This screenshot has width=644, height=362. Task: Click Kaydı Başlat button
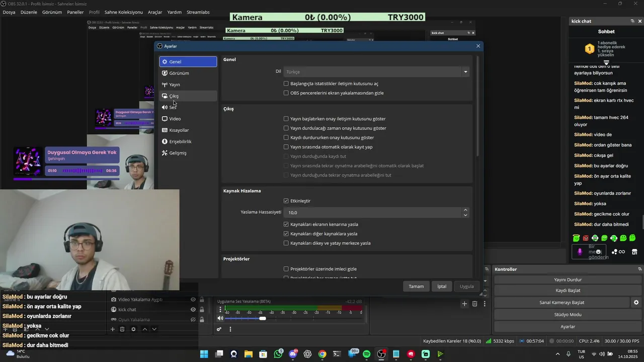pos(568,291)
